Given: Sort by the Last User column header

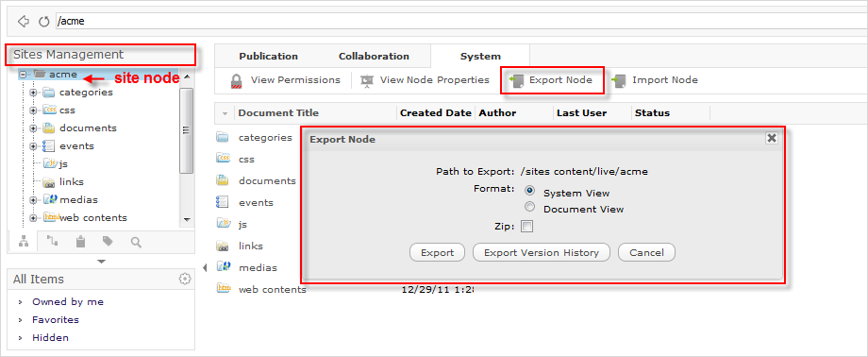Looking at the screenshot, I should pyautogui.click(x=582, y=113).
